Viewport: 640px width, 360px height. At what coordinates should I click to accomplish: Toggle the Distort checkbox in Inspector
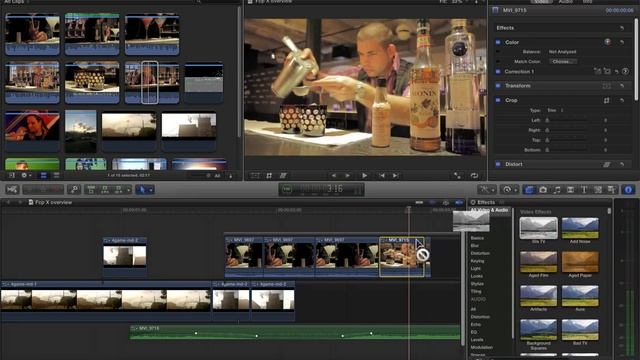point(498,164)
